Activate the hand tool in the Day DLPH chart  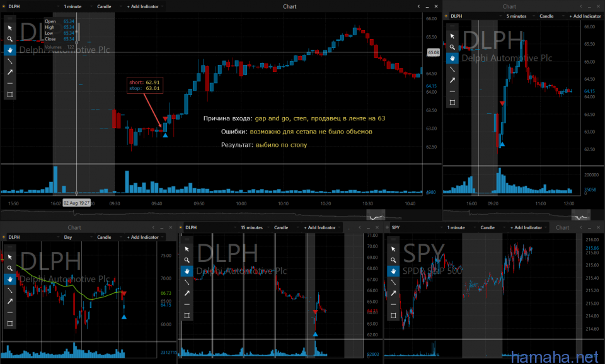pos(10,279)
